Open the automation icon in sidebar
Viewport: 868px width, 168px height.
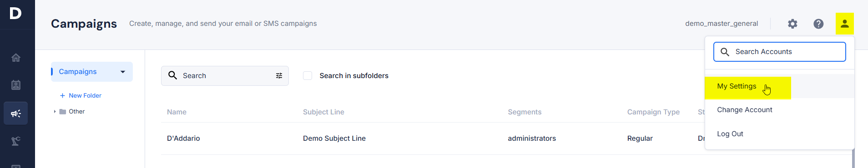(16, 141)
